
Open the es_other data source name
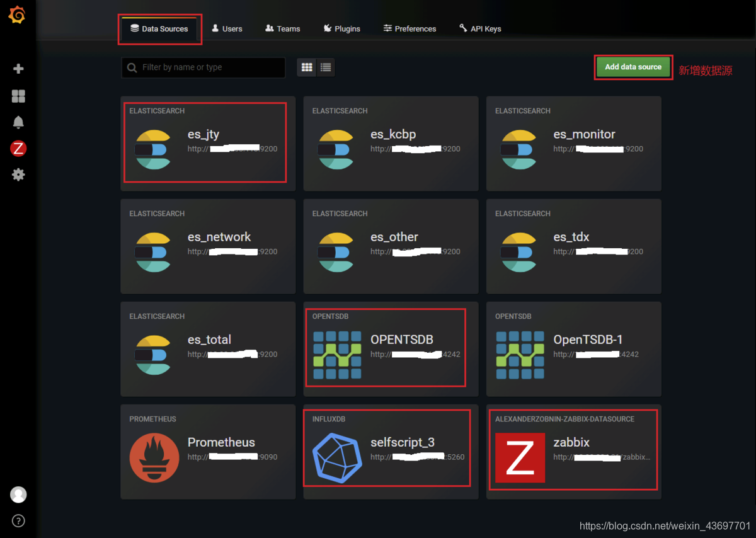tap(394, 237)
